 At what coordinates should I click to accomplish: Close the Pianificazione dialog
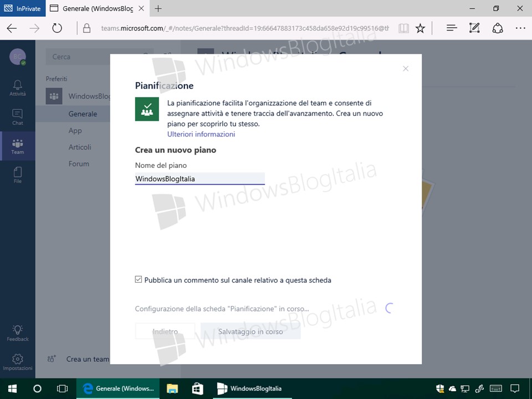[x=406, y=69]
